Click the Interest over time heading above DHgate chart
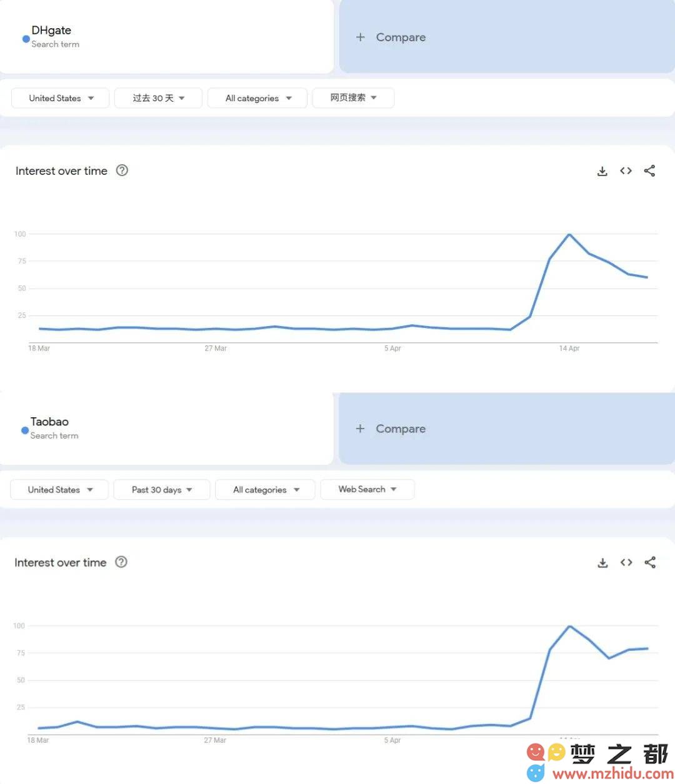 point(61,171)
